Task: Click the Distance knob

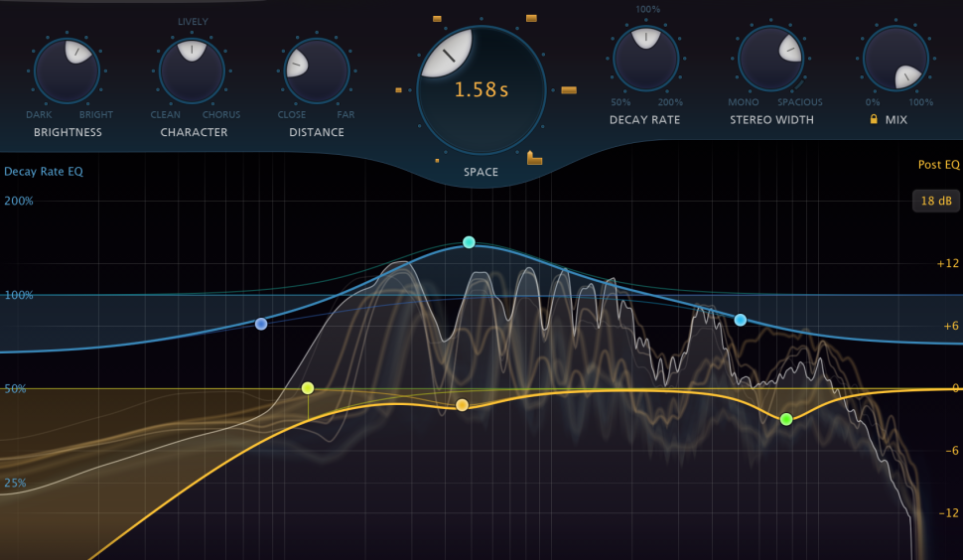Action: pyautogui.click(x=317, y=71)
